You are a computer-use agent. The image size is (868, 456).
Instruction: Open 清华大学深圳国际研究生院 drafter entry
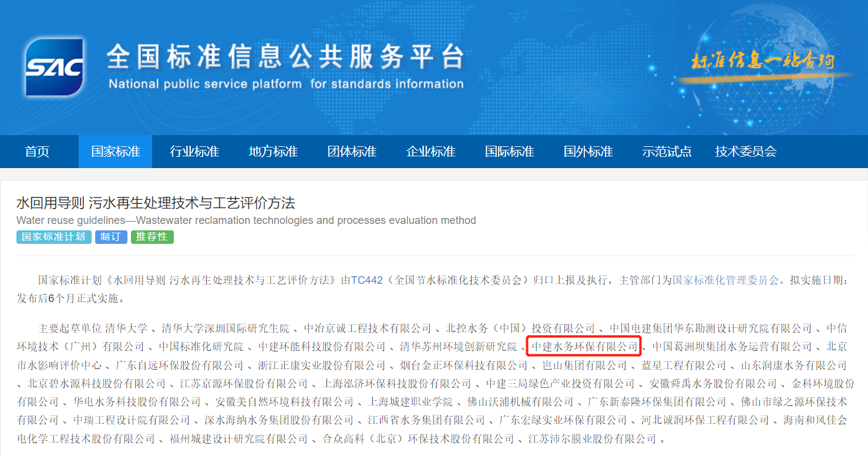click(226, 328)
